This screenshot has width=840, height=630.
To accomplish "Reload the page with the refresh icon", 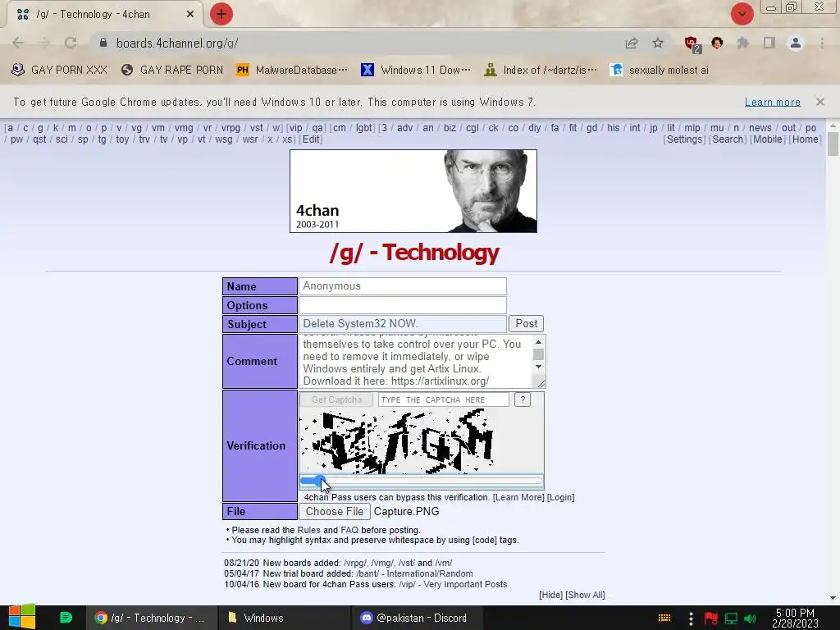I will point(71,43).
